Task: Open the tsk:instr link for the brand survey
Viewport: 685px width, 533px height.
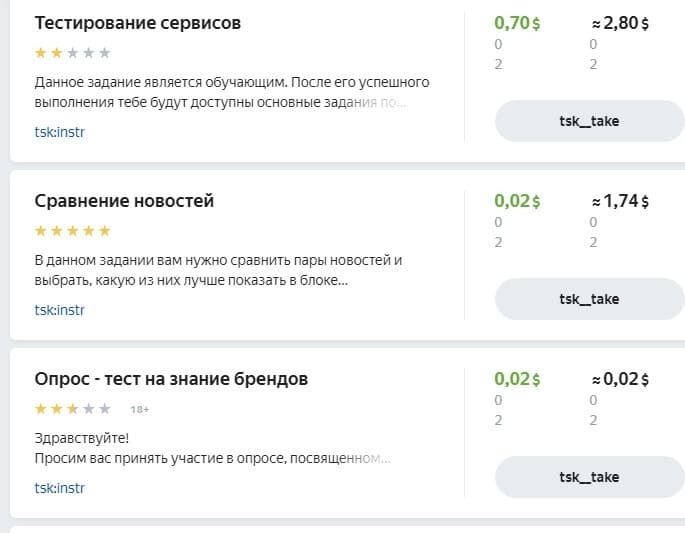Action: (x=60, y=488)
